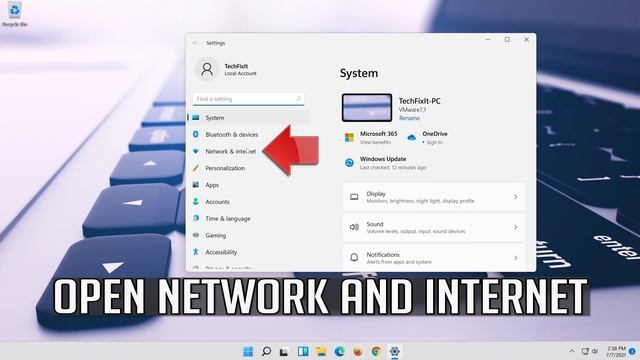Open taskbar Search magnifier

(266, 351)
